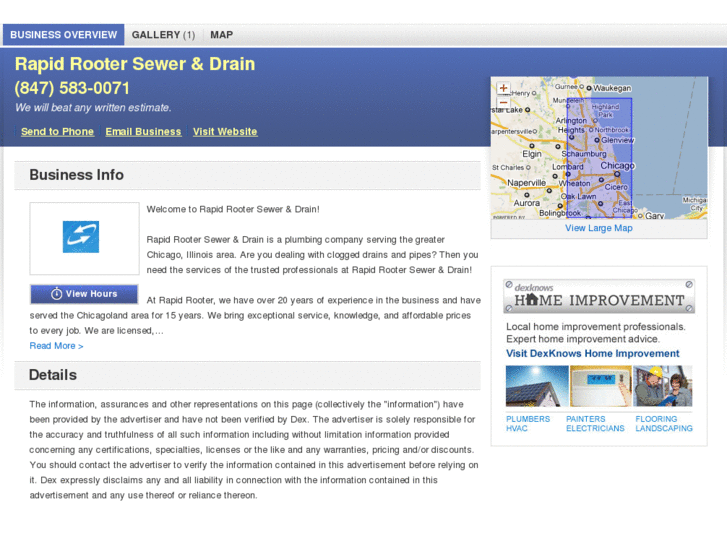Click the solar panel roof thumbnail

(x=537, y=386)
